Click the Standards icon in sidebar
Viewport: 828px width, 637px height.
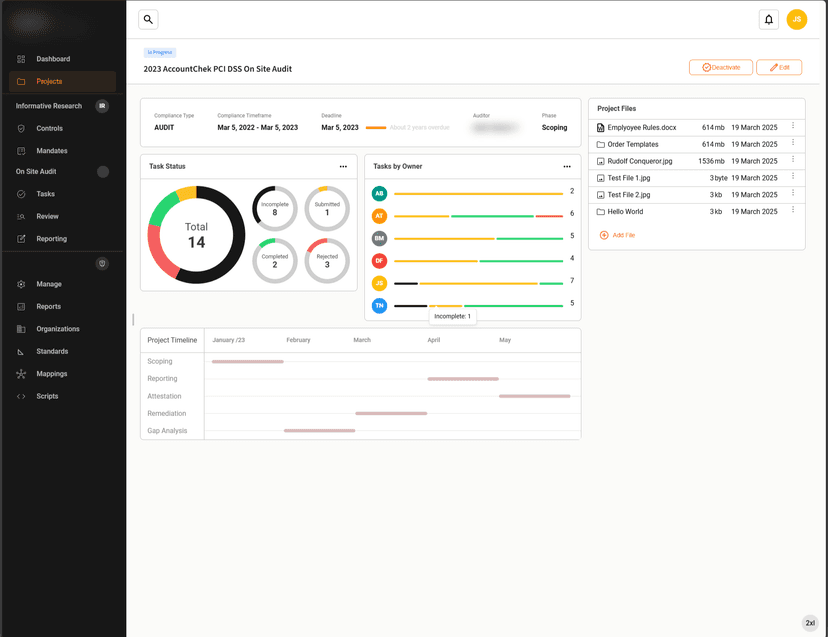(21, 352)
